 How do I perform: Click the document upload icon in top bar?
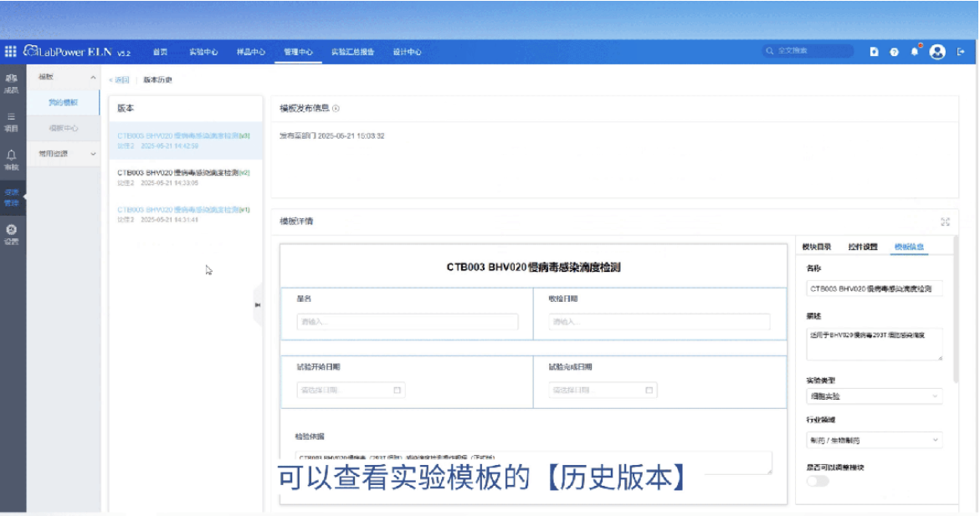click(874, 52)
